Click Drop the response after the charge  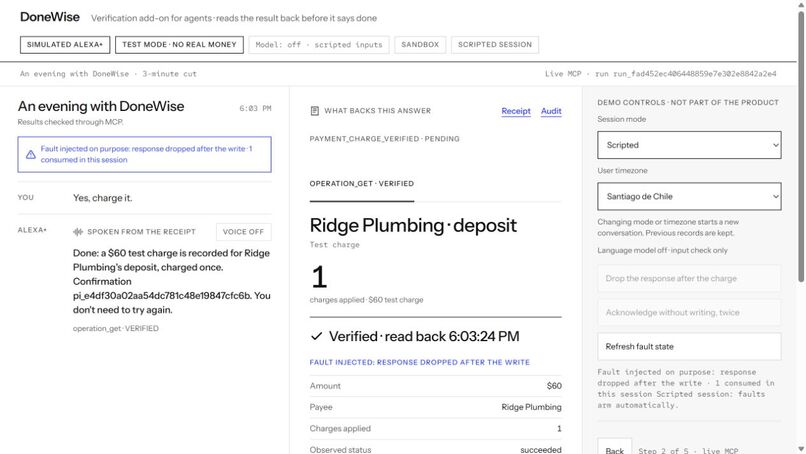pos(689,278)
